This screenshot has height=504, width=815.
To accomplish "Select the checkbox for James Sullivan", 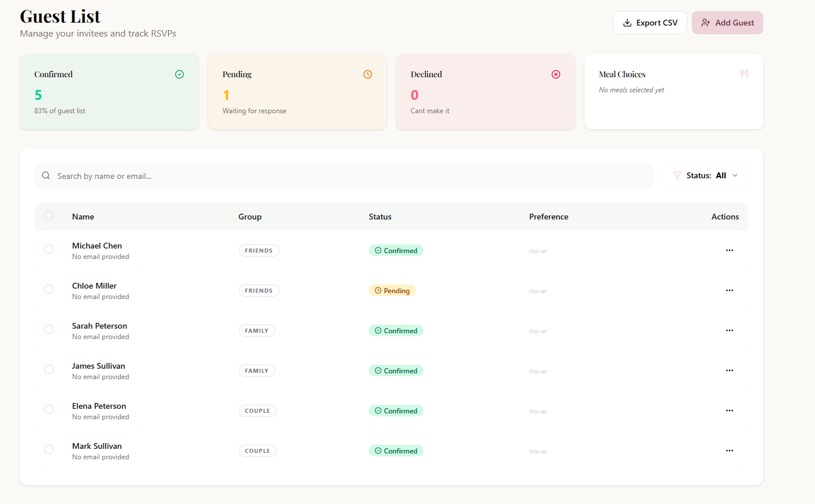I will [49, 369].
